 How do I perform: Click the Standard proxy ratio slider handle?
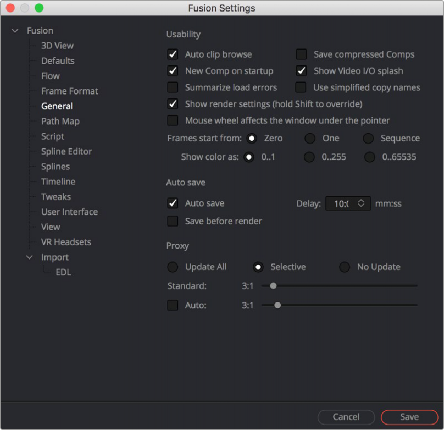273,286
